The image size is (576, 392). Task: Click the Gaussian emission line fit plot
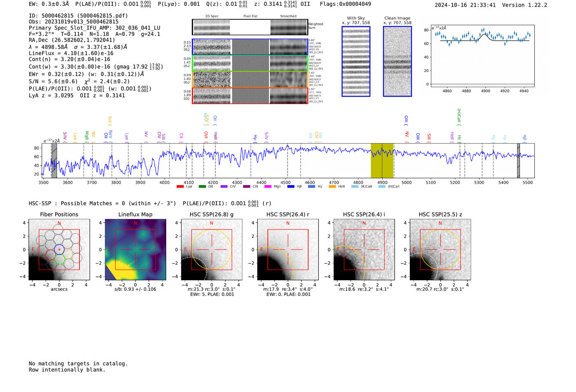pos(483,56)
